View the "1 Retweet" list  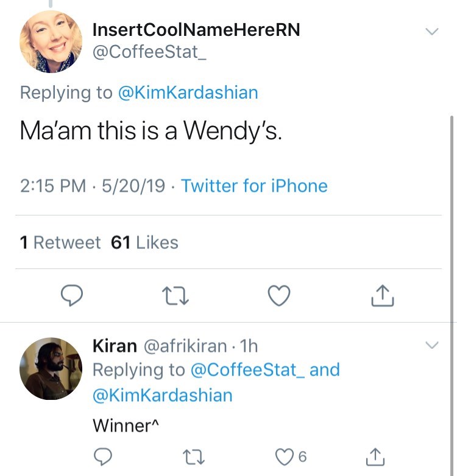pos(60,242)
